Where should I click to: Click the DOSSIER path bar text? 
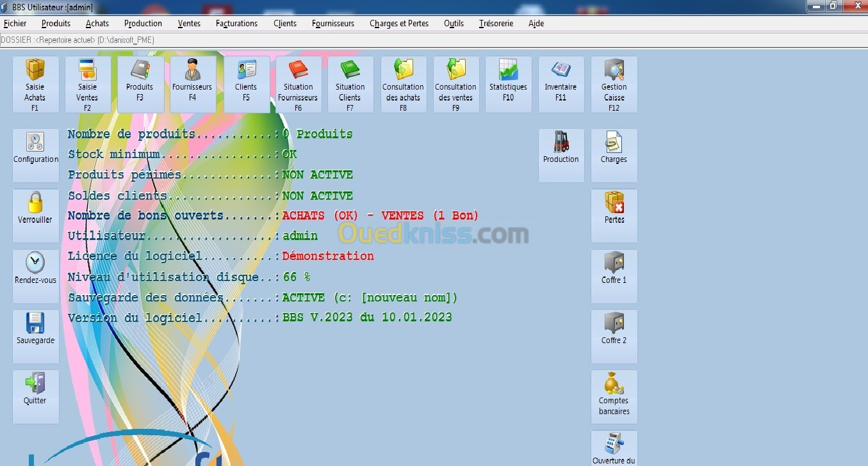pos(78,40)
